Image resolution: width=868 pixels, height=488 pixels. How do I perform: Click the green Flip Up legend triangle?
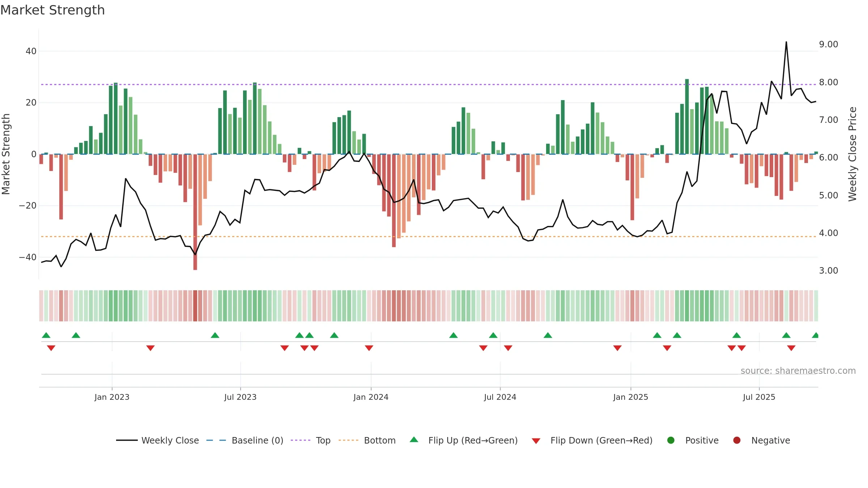[x=414, y=440]
